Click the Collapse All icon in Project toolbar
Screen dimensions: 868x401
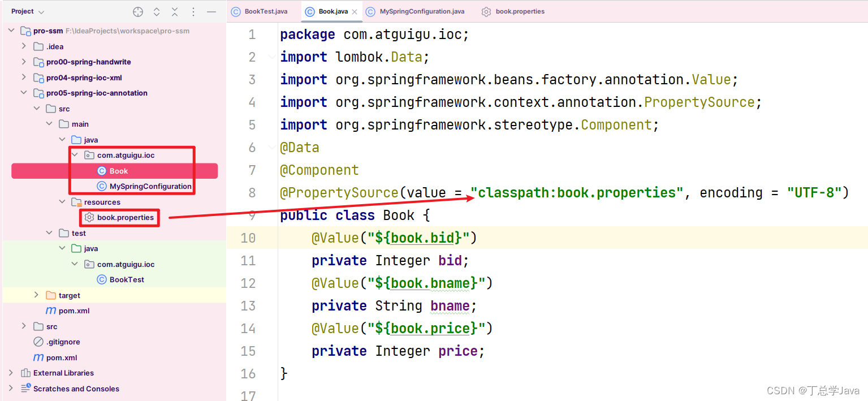click(x=174, y=11)
